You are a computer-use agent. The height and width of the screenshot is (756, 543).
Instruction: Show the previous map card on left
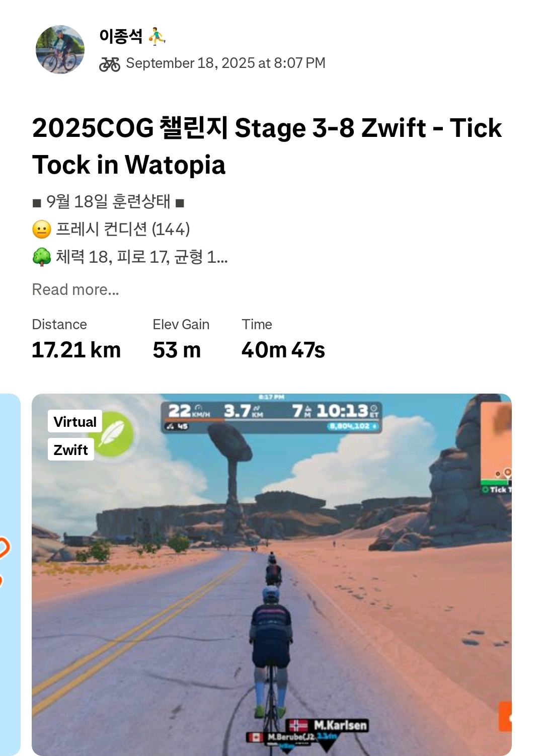point(10,574)
